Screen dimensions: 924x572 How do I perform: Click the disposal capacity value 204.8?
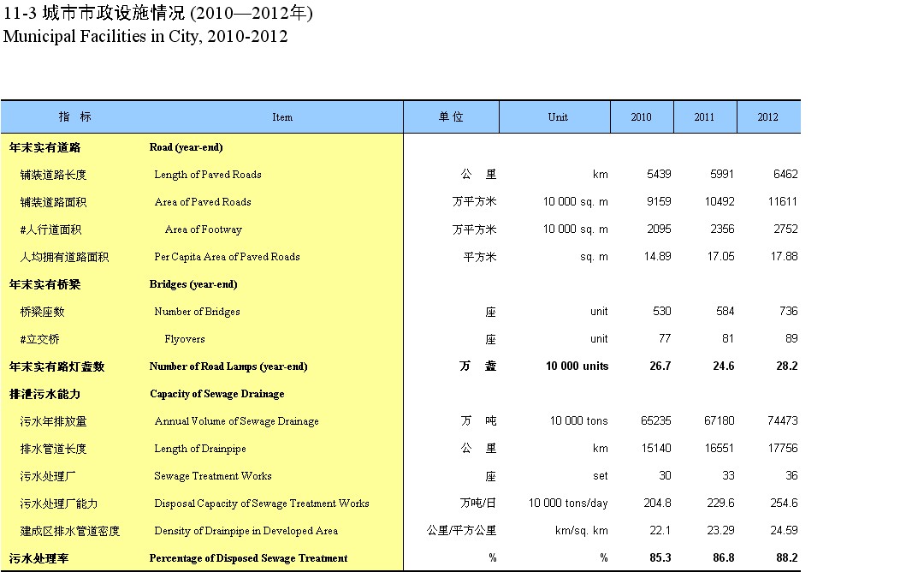point(657,503)
